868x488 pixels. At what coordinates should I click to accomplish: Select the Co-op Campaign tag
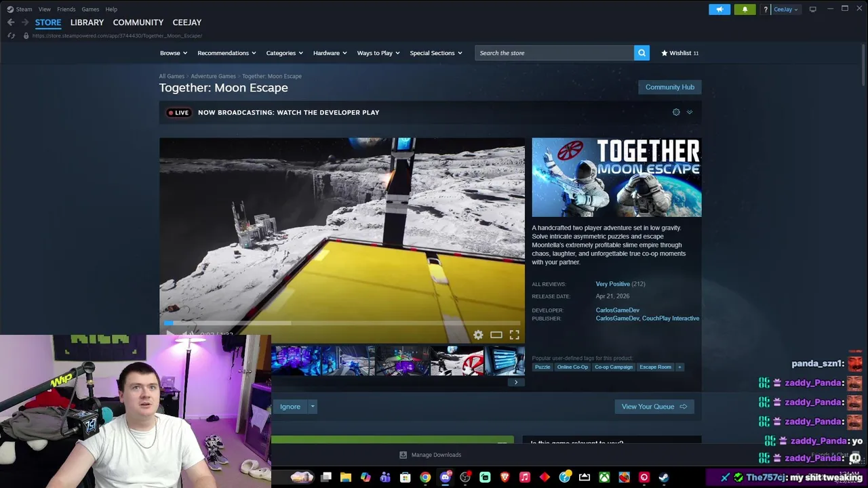click(x=614, y=367)
